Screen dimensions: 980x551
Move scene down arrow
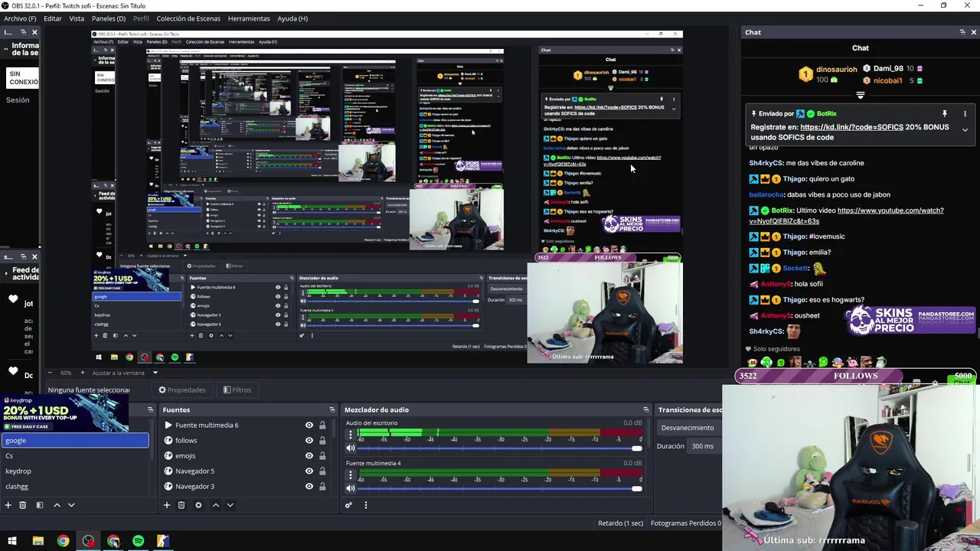[71, 505]
